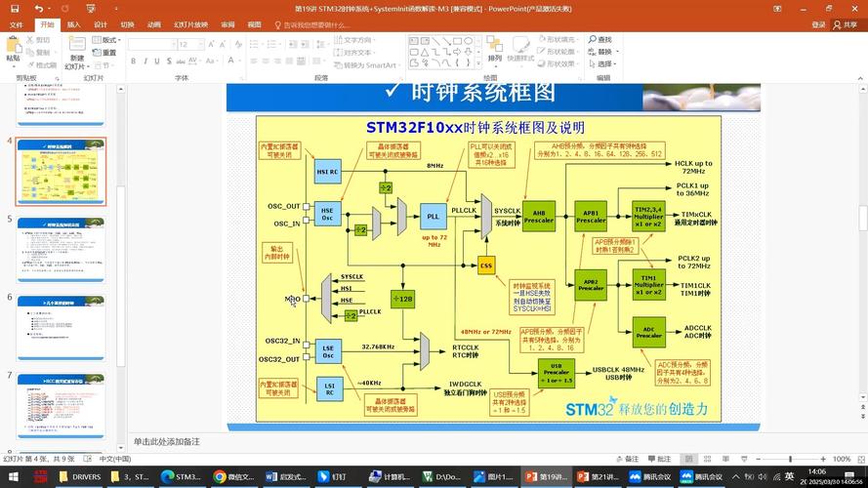Switch to the 设计 ribbon tab

101,25
